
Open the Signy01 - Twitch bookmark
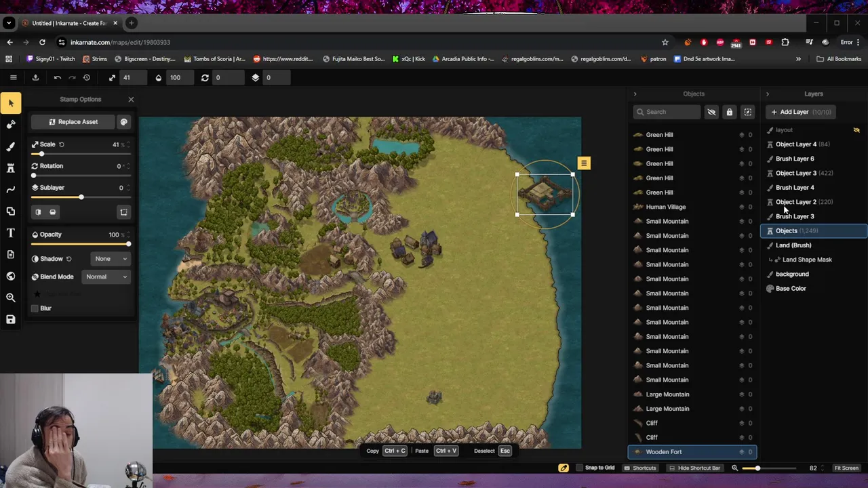coord(52,59)
